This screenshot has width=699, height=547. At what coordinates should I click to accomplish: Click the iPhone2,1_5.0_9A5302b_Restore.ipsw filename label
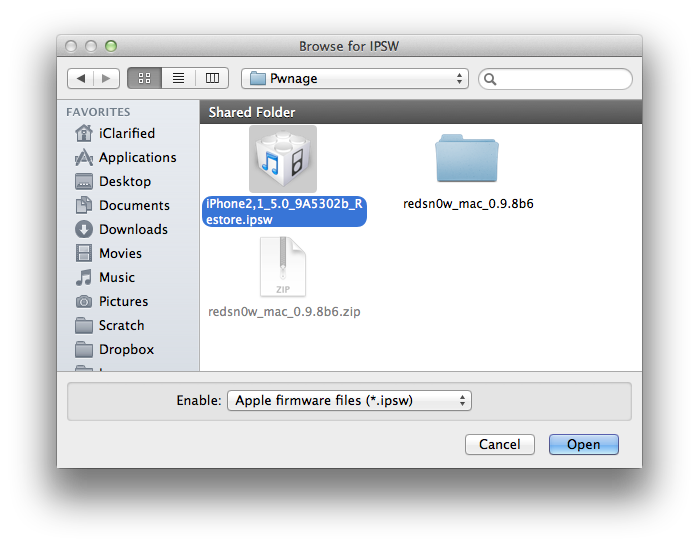[x=284, y=211]
